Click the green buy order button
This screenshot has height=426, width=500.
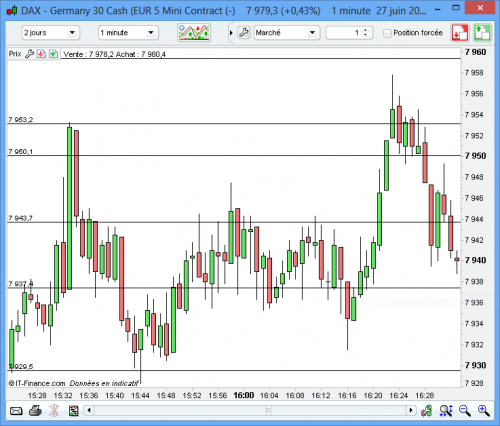click(482, 33)
